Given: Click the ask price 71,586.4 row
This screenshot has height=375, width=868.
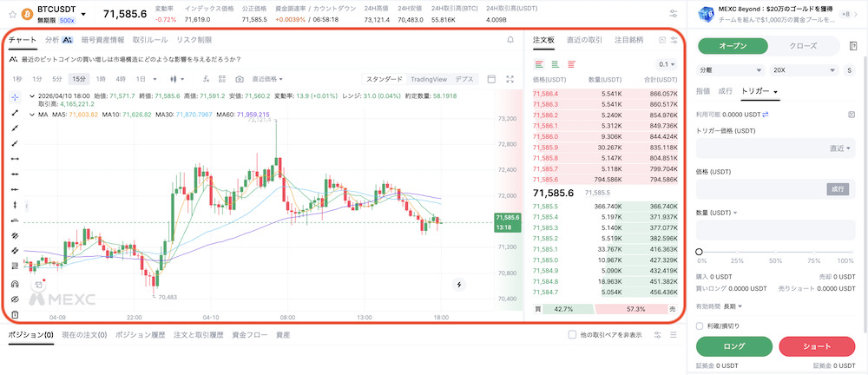Looking at the screenshot, I should (605, 94).
